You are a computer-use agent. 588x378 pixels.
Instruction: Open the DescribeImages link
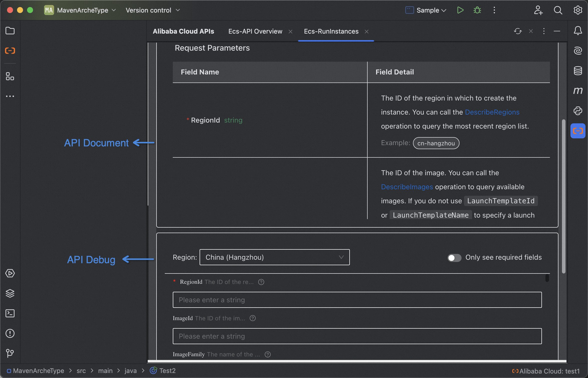pos(407,187)
